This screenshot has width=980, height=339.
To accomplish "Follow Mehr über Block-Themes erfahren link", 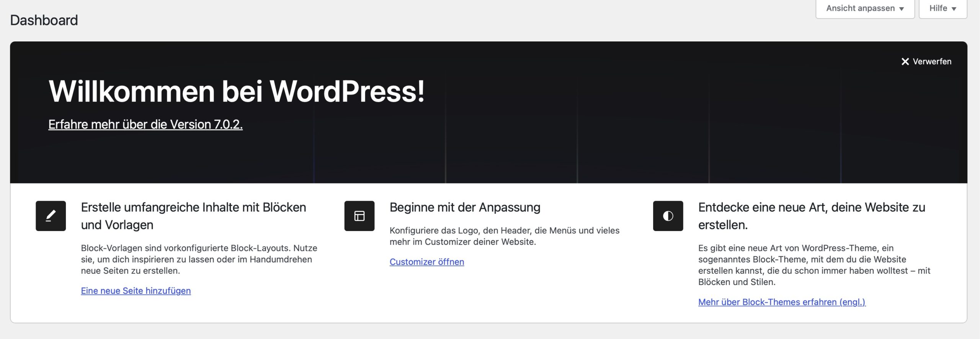I will pos(782,302).
